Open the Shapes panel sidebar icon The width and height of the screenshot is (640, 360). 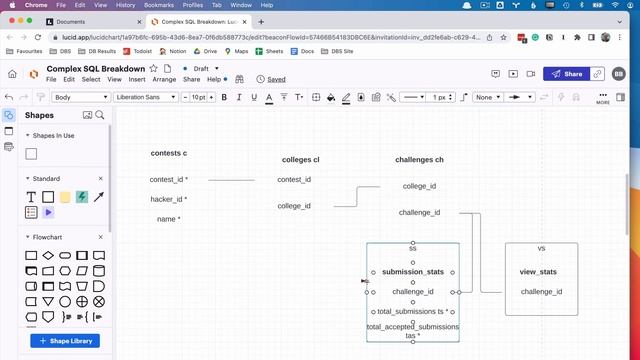(9, 116)
